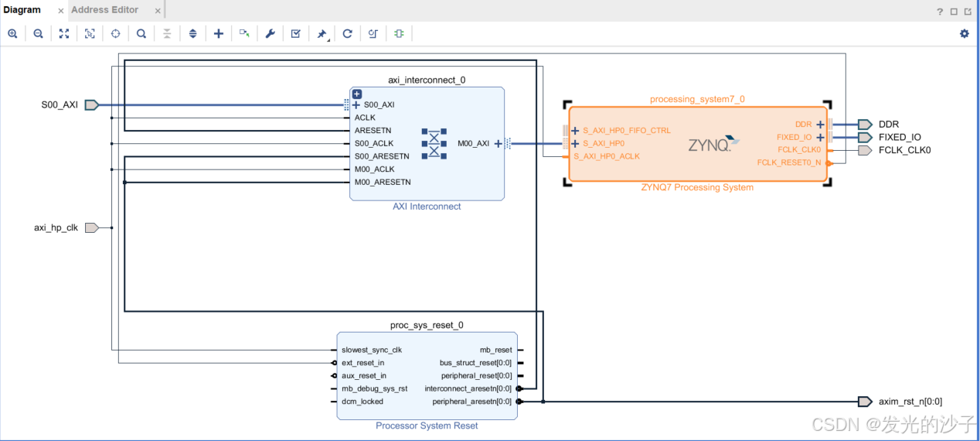Click the green block icon in the toolbar
The height and width of the screenshot is (441, 980).
pyautogui.click(x=399, y=33)
